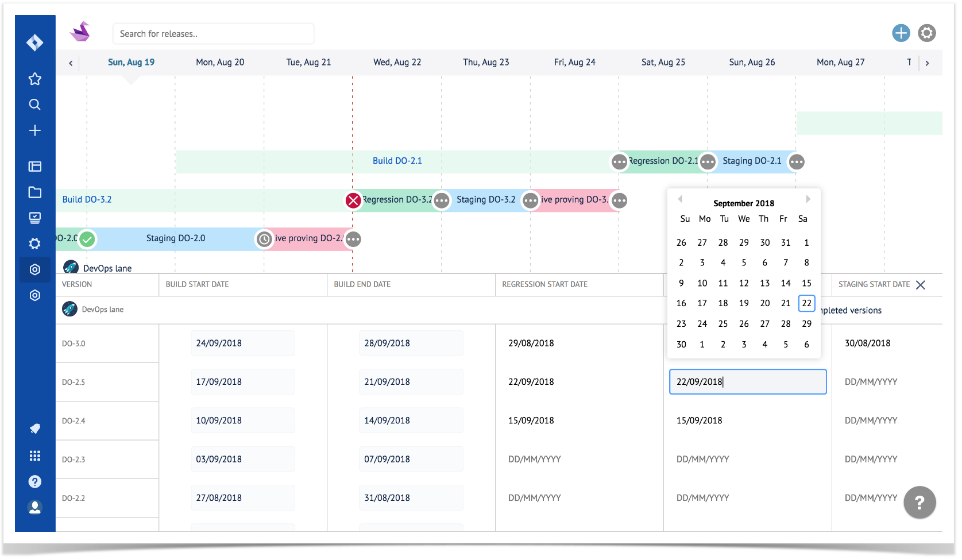Open starred items from sidebar star icon

(35, 79)
